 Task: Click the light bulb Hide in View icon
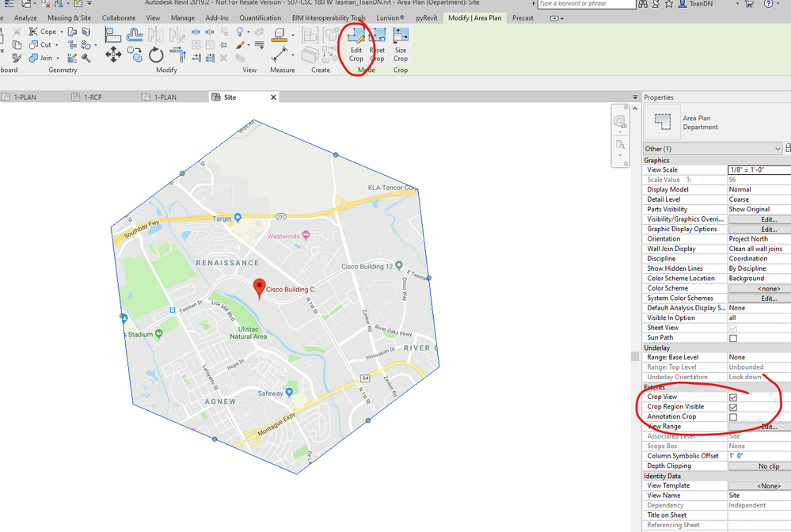[x=240, y=32]
